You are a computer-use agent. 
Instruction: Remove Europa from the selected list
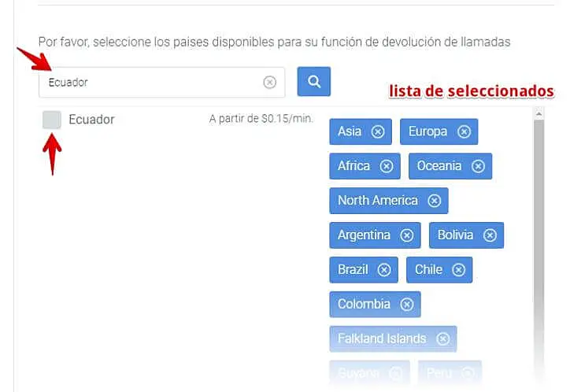(464, 131)
